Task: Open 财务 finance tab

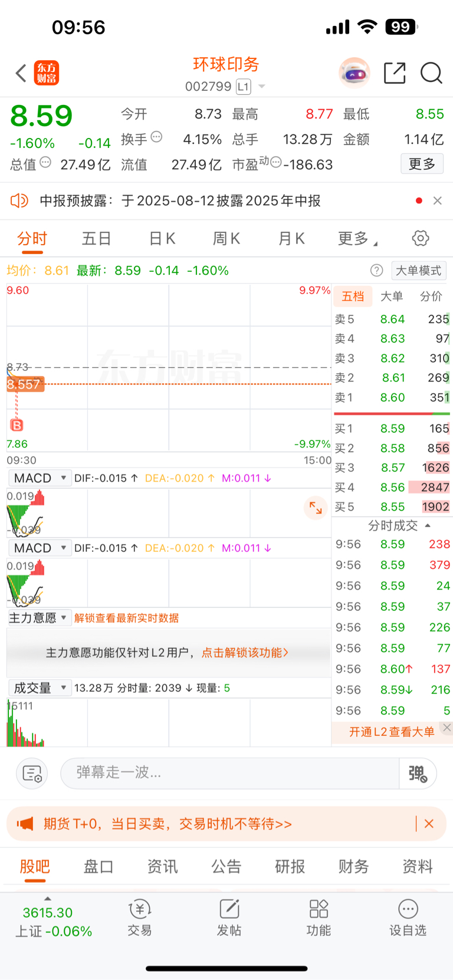Action: coord(354,867)
